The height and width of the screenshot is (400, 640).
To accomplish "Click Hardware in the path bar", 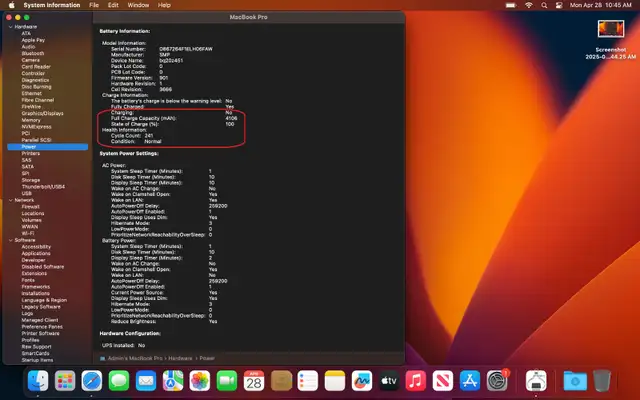I will point(180,358).
